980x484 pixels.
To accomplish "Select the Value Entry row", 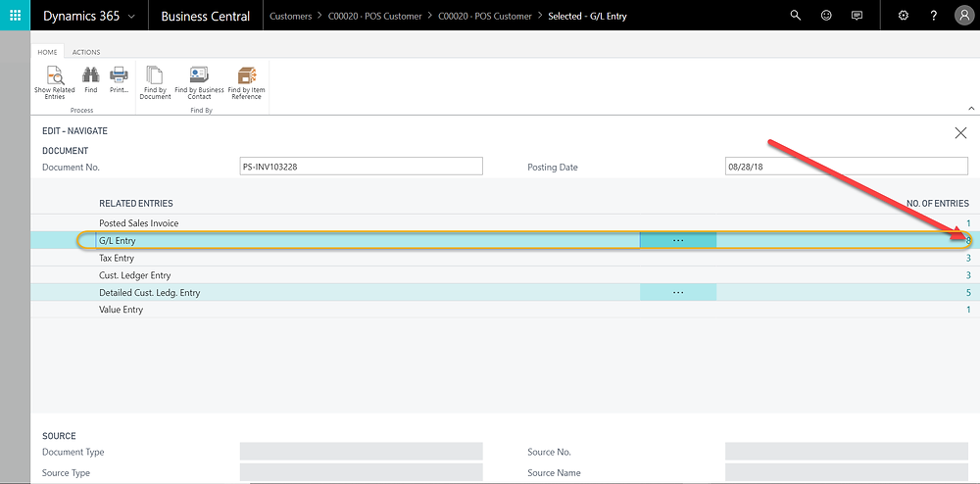I will (x=505, y=310).
